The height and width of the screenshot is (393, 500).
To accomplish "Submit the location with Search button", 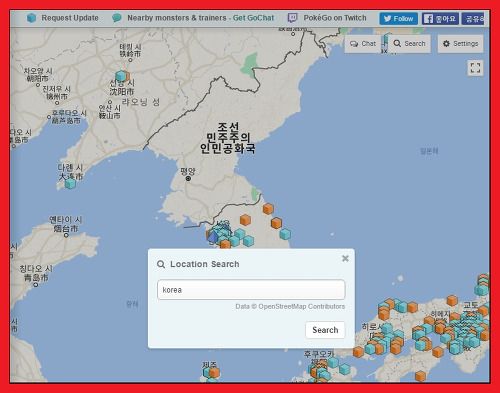I will pyautogui.click(x=325, y=330).
